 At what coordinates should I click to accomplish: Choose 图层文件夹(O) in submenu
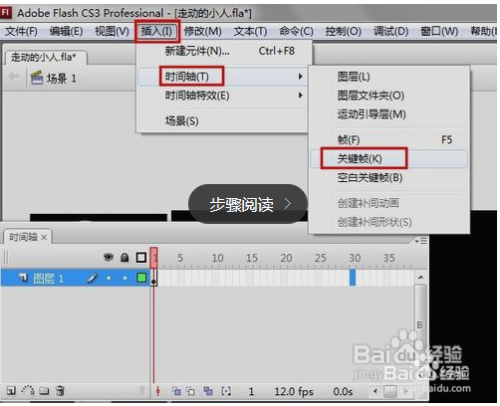tap(389, 96)
